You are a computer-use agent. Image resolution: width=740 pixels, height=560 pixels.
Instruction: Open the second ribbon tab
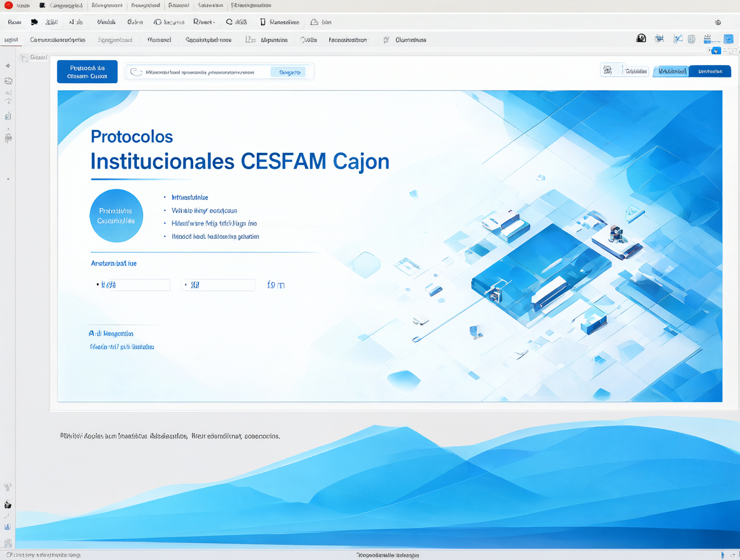[57, 40]
